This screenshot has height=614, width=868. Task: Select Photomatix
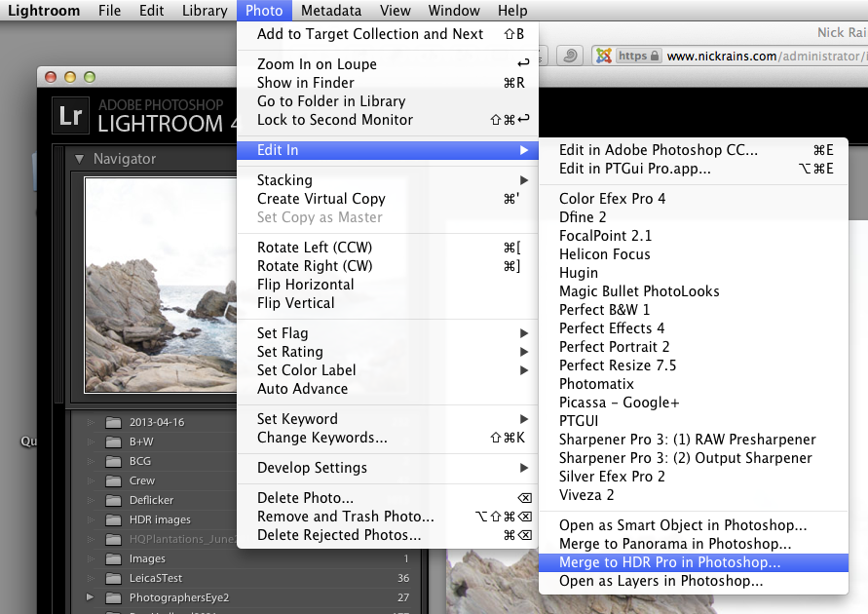pyautogui.click(x=694, y=384)
